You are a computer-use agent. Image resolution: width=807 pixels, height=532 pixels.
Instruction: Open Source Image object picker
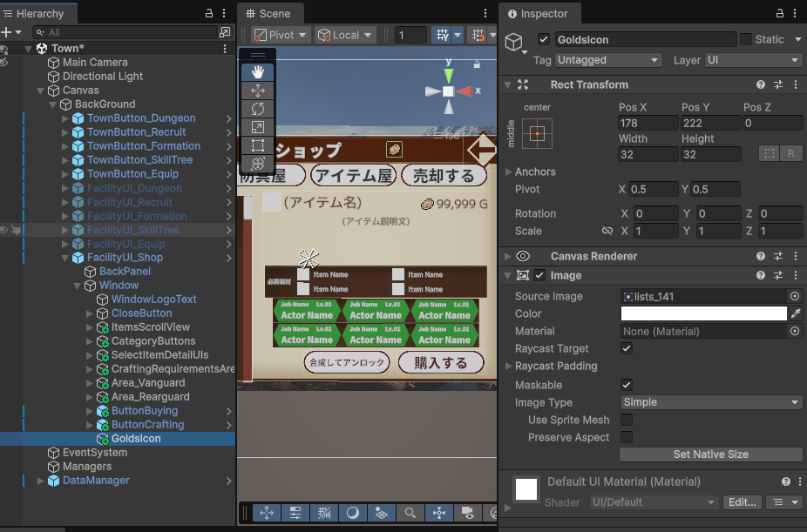tap(795, 296)
